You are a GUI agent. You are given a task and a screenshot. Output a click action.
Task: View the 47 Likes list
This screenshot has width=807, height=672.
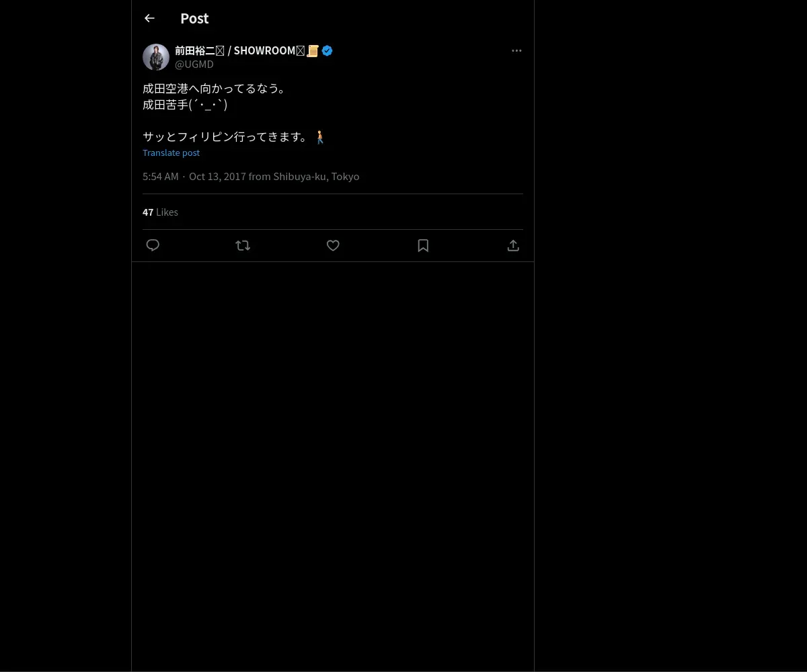click(x=160, y=212)
